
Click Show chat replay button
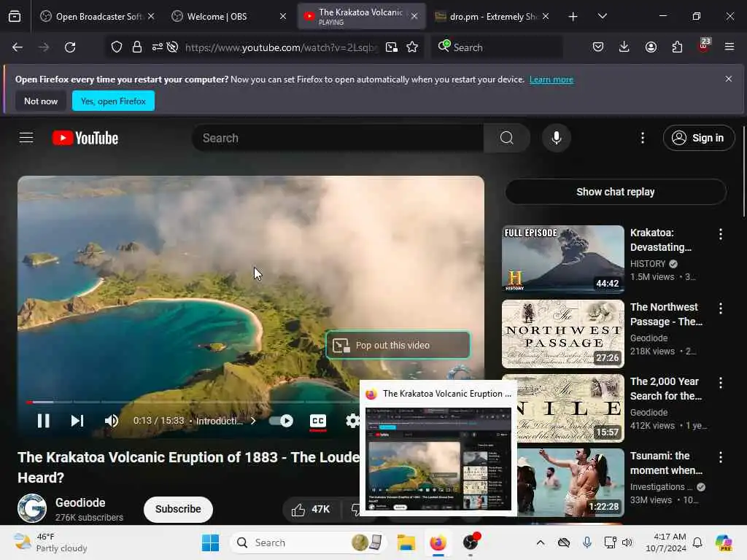pos(615,192)
